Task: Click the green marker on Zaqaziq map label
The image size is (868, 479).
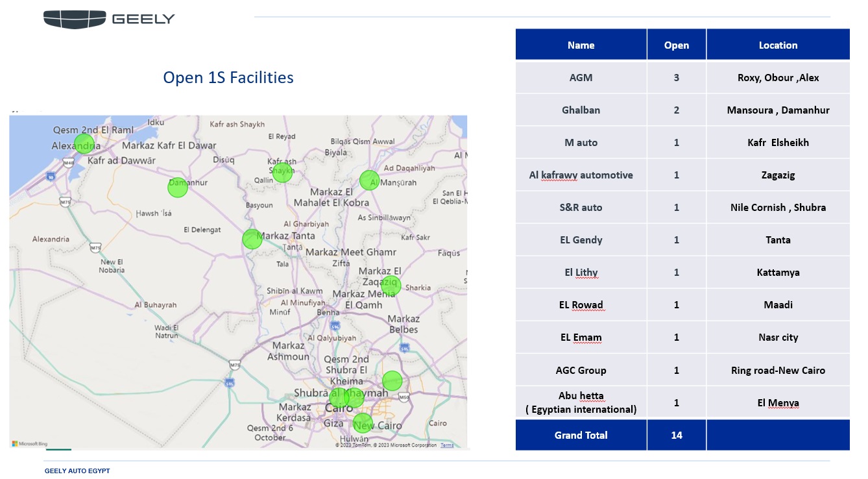Action: (391, 285)
